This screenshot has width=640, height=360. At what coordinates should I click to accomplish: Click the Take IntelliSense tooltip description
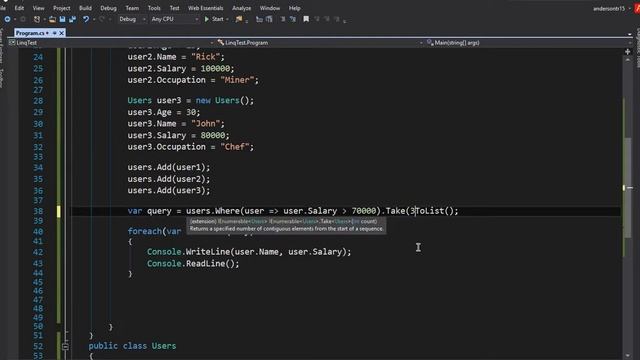(x=287, y=229)
